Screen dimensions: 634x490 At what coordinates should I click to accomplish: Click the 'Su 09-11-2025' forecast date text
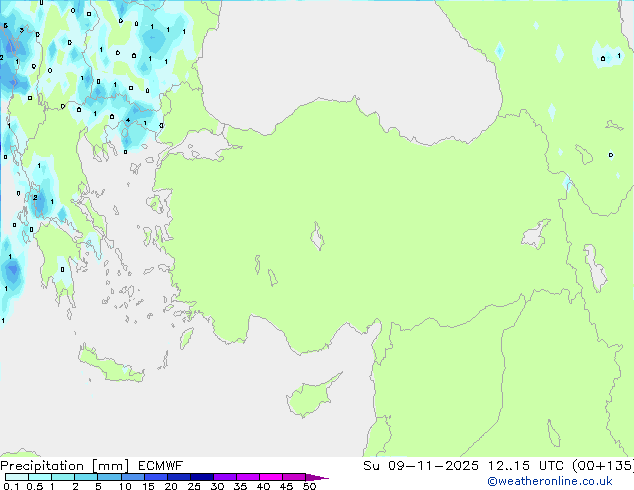tap(421, 466)
